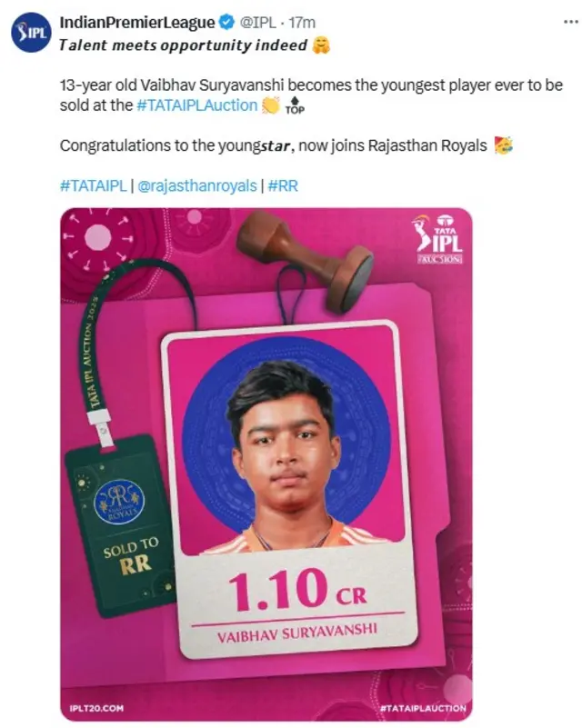Click the party face emoji

[x=504, y=145]
